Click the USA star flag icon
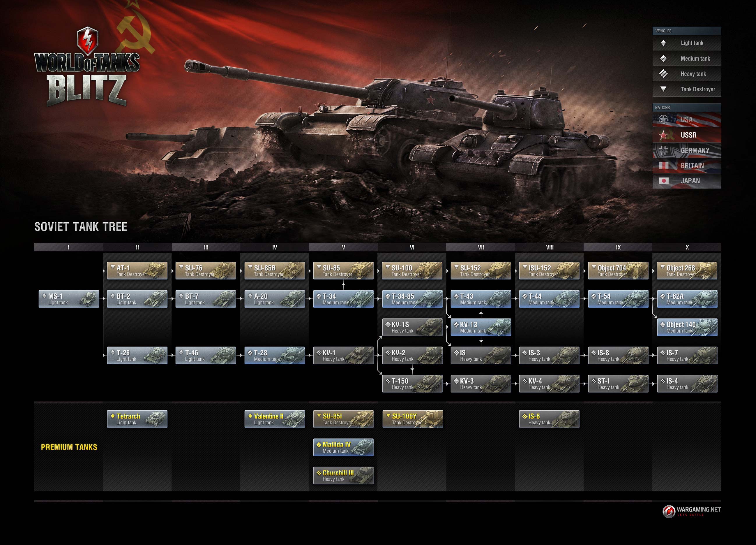Image resolution: width=756 pixels, height=545 pixels. (663, 119)
